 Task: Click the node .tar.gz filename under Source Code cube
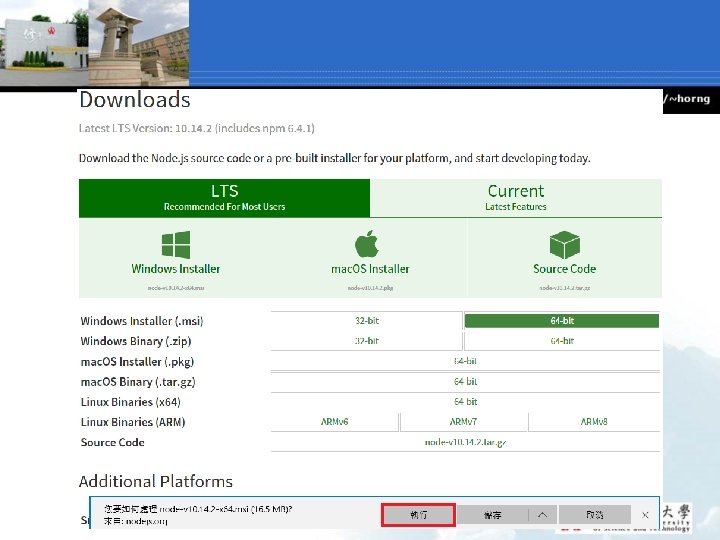tap(564, 288)
